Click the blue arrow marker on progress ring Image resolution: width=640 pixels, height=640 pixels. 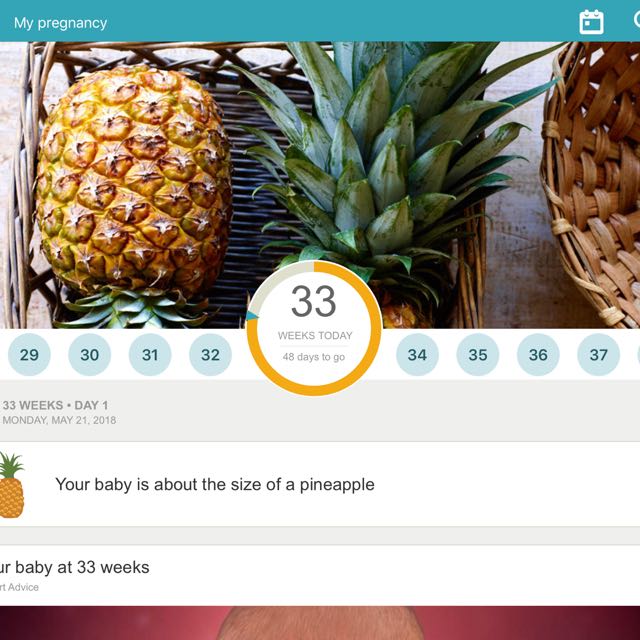point(251,316)
